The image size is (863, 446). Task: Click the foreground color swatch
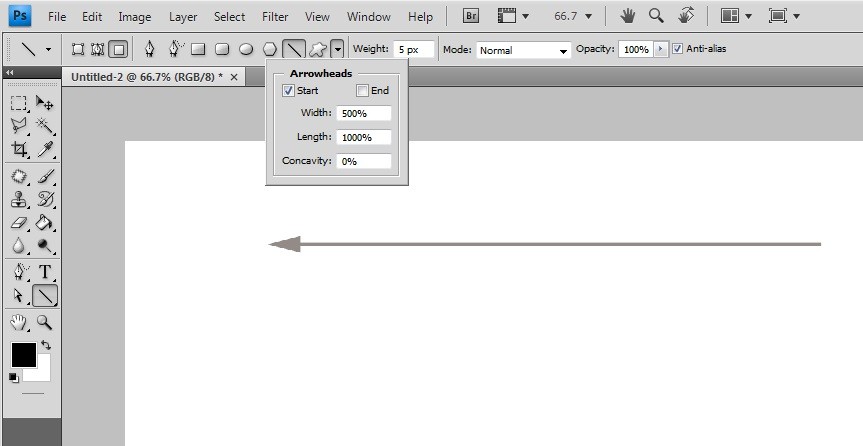[x=24, y=355]
